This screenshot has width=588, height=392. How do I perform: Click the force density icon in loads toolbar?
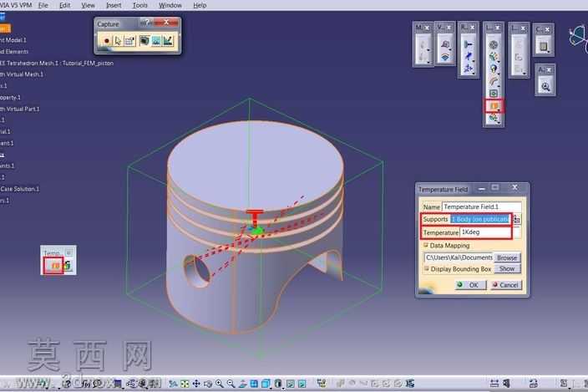click(493, 81)
